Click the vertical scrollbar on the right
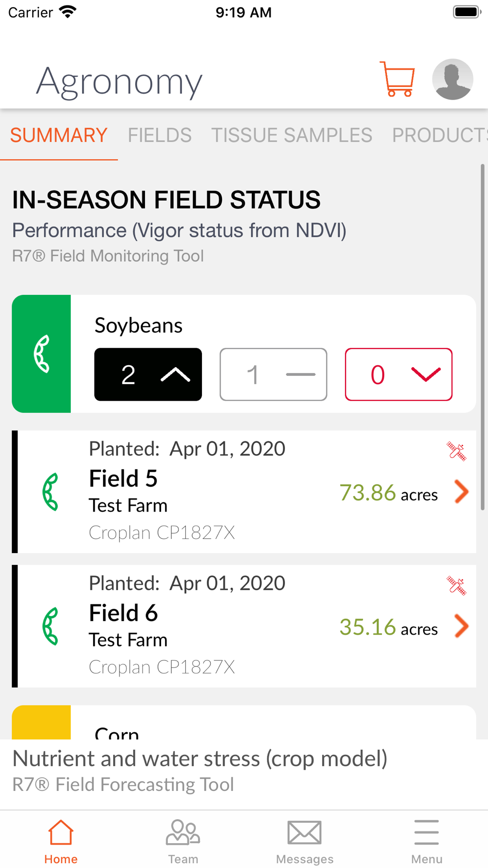The width and height of the screenshot is (488, 868). click(482, 337)
